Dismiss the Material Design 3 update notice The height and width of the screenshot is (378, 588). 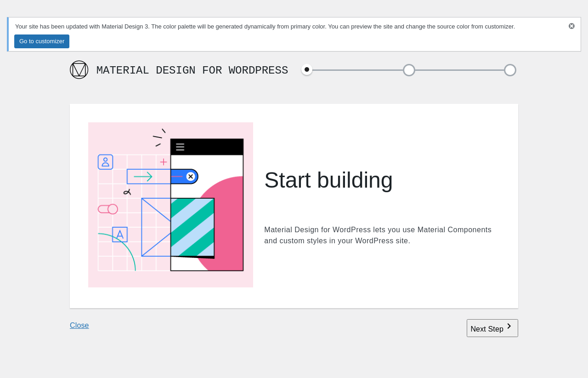[x=571, y=26]
